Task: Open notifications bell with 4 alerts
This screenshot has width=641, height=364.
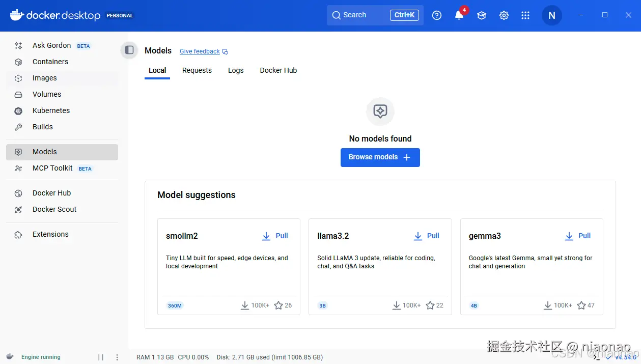Action: [459, 15]
